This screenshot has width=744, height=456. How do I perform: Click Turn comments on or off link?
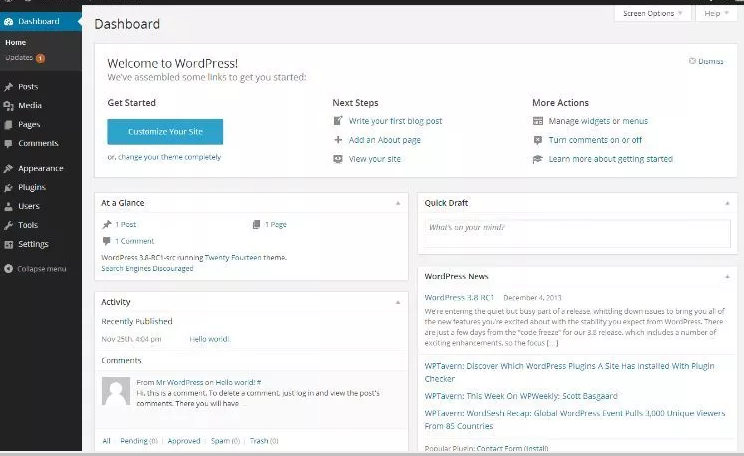(595, 140)
